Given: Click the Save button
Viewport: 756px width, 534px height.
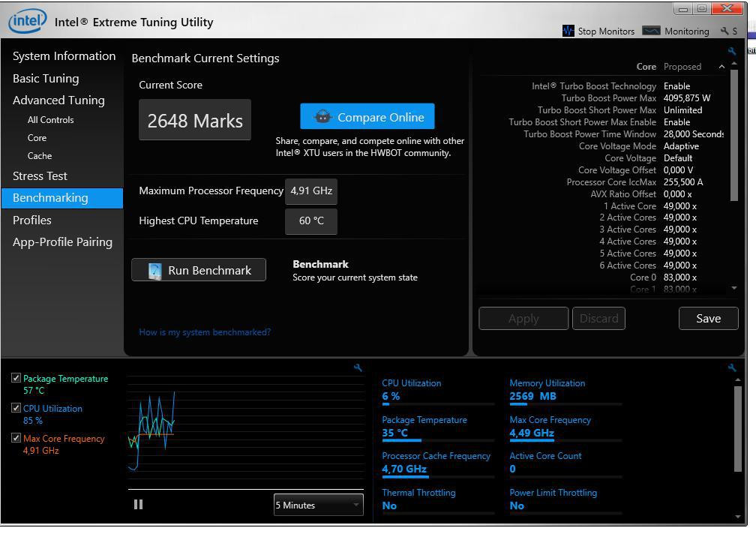Looking at the screenshot, I should coord(708,319).
